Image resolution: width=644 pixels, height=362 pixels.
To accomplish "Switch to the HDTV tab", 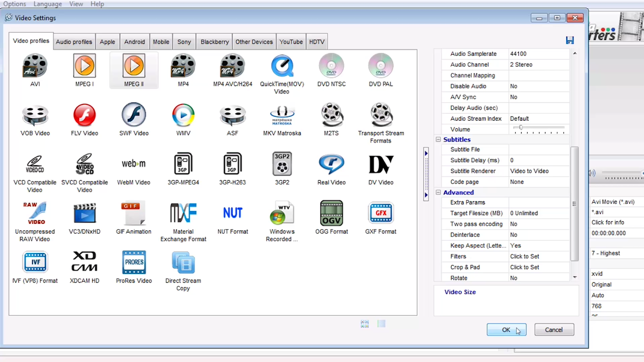I will point(317,42).
